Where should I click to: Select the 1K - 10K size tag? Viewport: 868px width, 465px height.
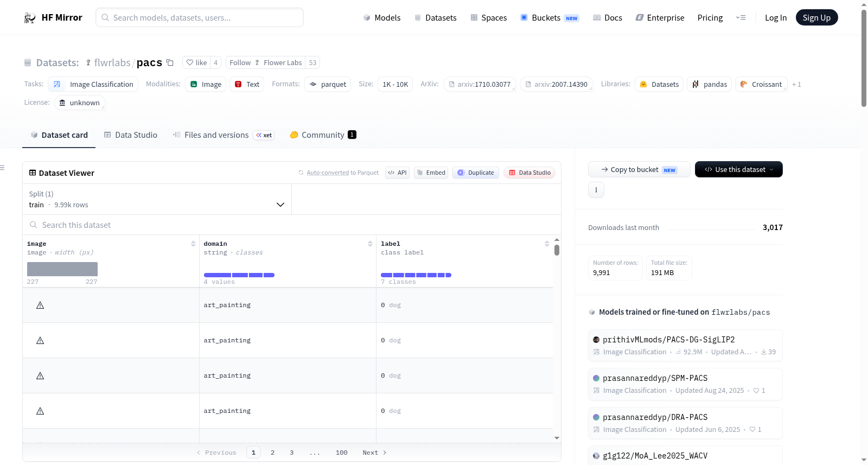[395, 84]
